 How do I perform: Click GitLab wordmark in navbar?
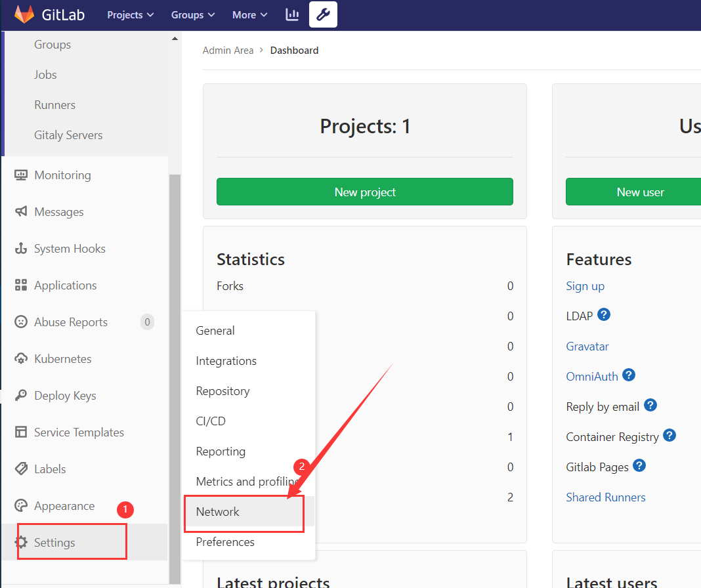[x=63, y=14]
